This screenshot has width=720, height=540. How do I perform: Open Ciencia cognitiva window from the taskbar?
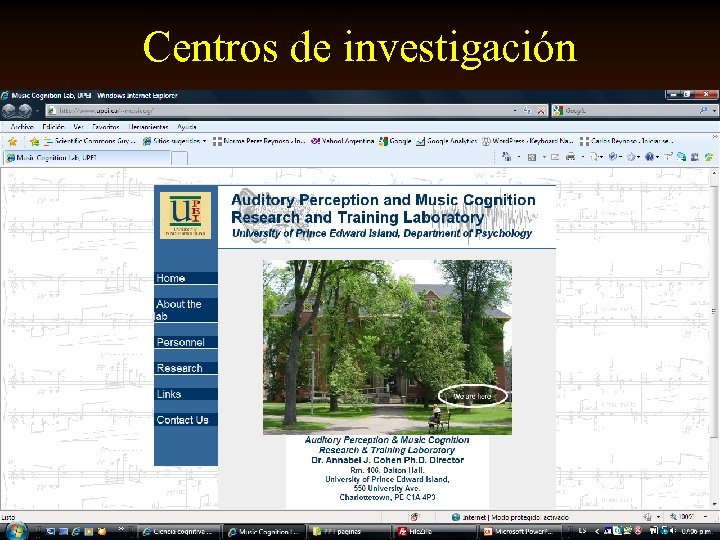(180, 532)
